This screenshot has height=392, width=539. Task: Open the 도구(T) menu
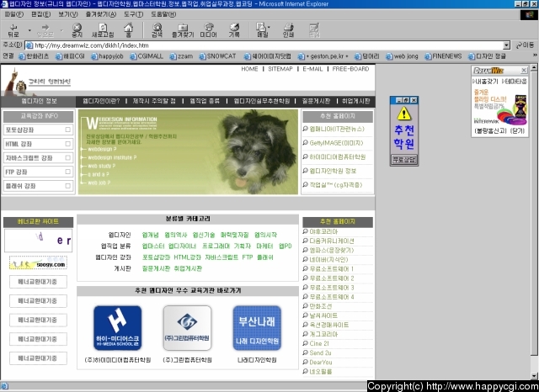tap(133, 14)
